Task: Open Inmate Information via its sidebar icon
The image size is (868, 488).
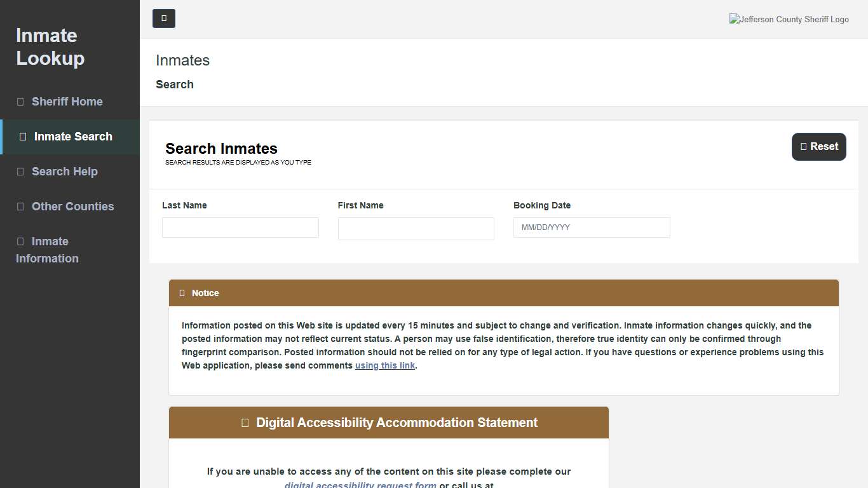Action: (x=22, y=241)
